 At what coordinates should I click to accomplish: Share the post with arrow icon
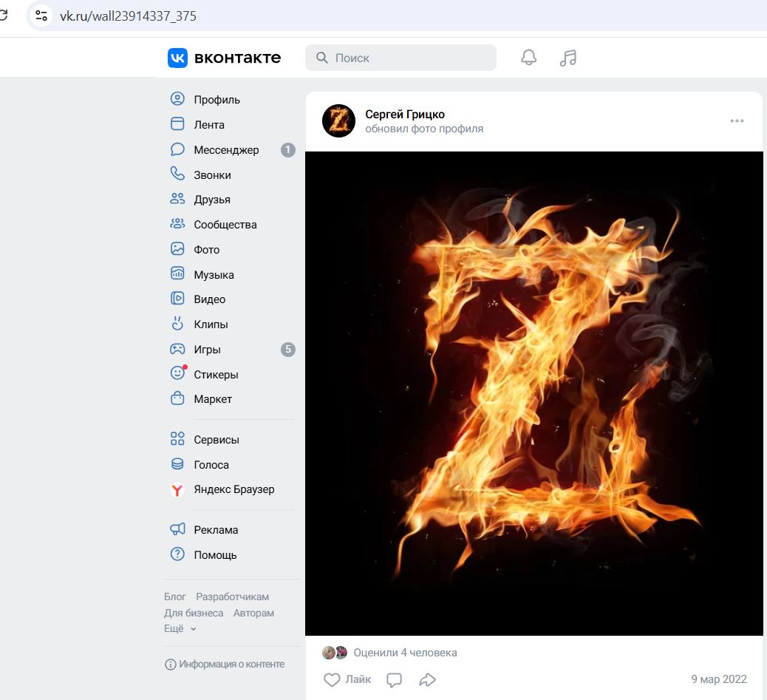[428, 679]
